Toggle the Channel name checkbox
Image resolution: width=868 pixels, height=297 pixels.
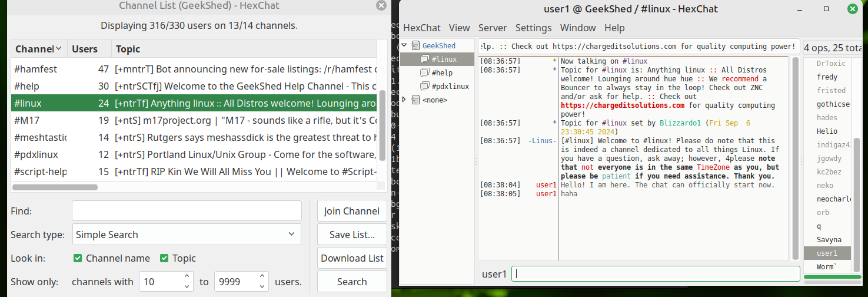tap(78, 258)
